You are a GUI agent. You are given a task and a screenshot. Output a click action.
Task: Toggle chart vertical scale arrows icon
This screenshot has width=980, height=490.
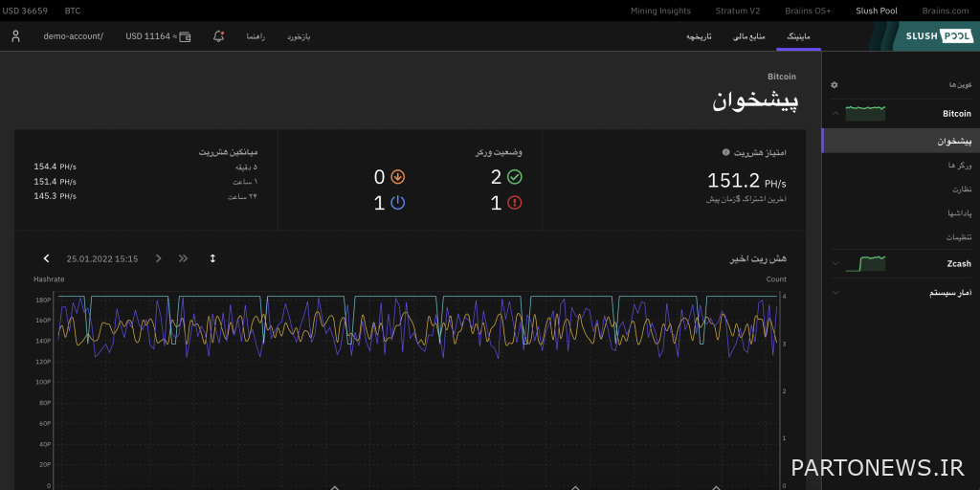[212, 258]
